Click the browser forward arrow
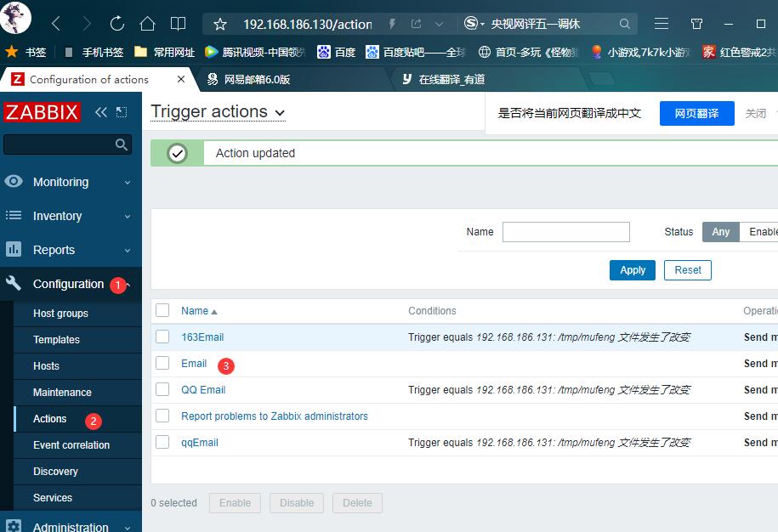The height and width of the screenshot is (532, 778). (x=87, y=23)
